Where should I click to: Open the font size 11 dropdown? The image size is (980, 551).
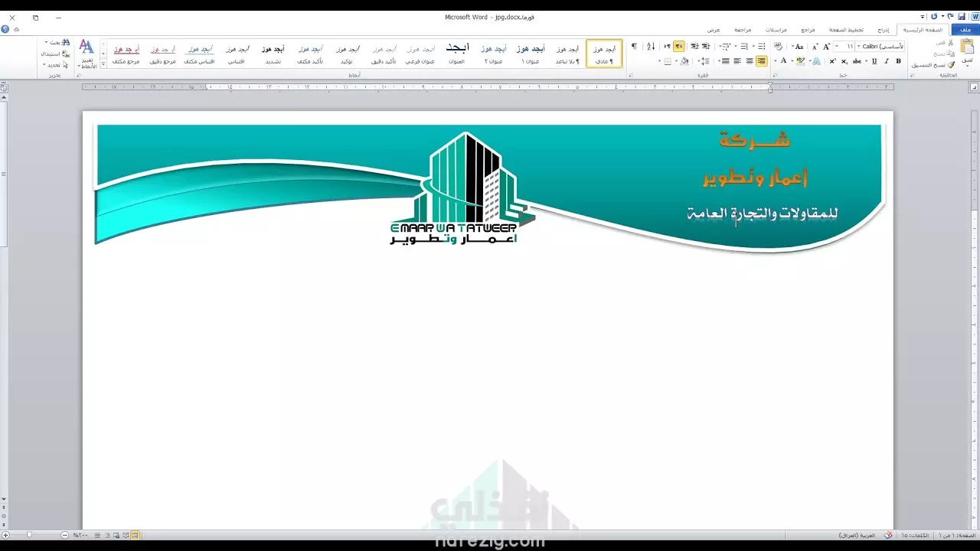(x=836, y=47)
